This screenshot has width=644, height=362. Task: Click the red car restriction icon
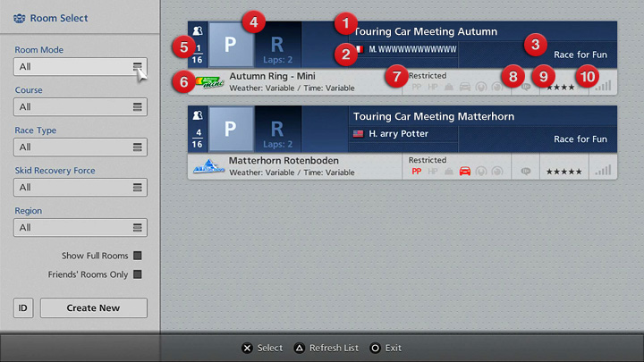pos(464,171)
